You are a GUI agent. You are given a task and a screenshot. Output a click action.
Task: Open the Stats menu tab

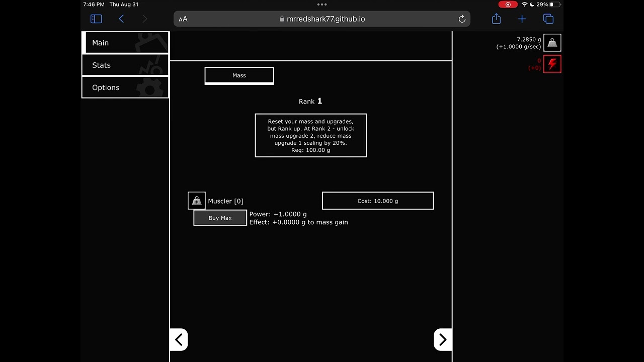coord(125,65)
